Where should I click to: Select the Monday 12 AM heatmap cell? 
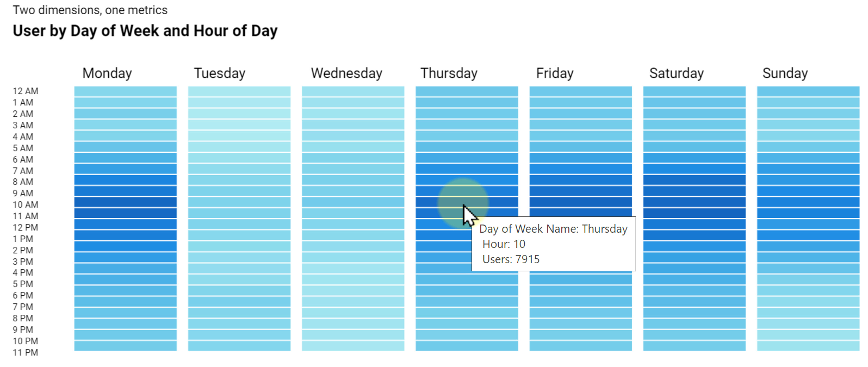pos(126,91)
